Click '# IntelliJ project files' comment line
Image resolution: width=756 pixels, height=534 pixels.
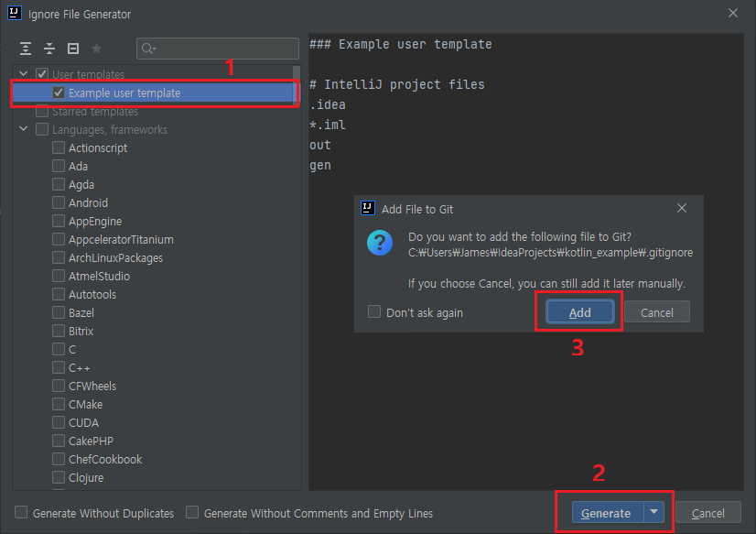pos(397,84)
